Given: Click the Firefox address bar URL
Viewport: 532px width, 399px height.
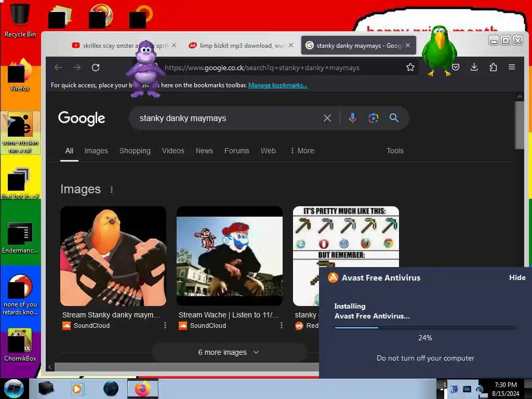Looking at the screenshot, I should click(x=262, y=68).
